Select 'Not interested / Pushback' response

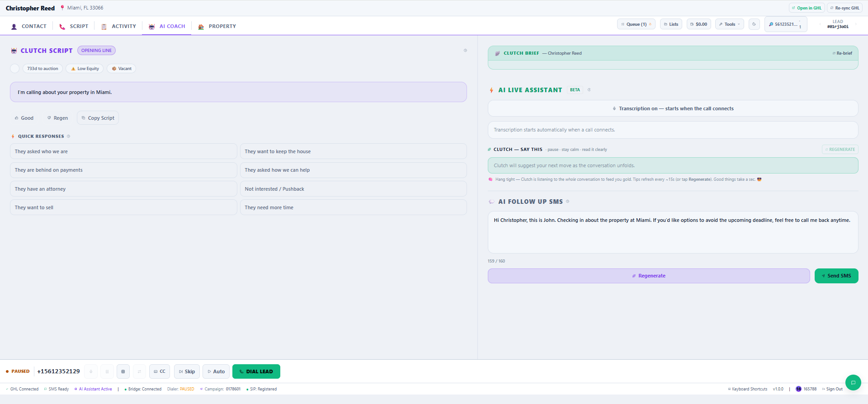click(x=354, y=189)
